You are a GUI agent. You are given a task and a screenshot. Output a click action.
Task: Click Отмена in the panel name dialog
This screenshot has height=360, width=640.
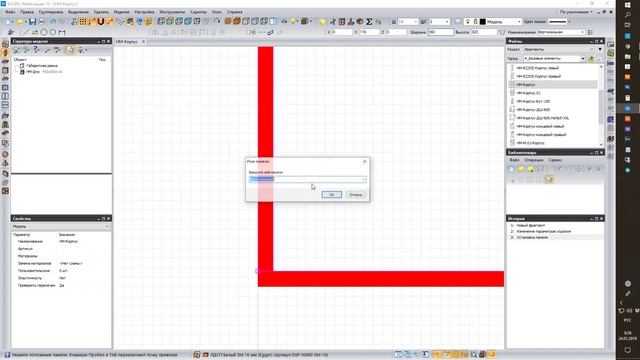[x=355, y=195]
